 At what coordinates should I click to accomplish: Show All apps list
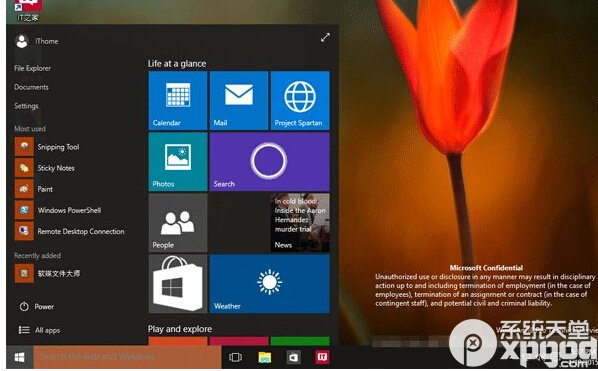40,330
